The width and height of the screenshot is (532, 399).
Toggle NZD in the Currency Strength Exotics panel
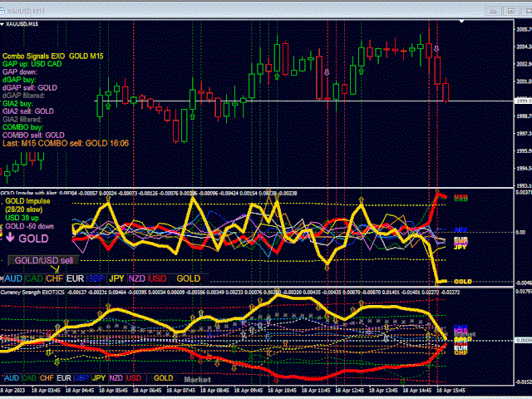click(117, 378)
